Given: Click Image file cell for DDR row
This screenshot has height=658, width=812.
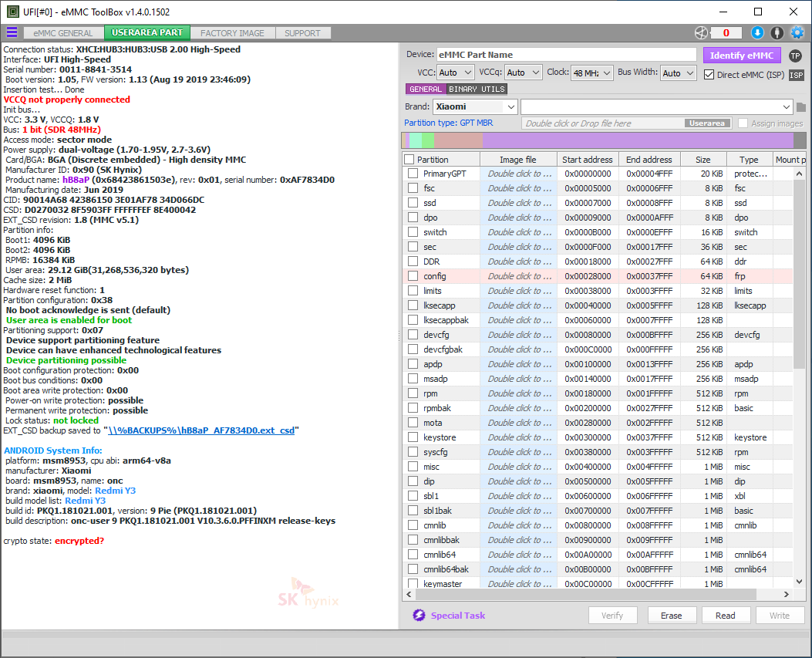Looking at the screenshot, I should coord(519,262).
